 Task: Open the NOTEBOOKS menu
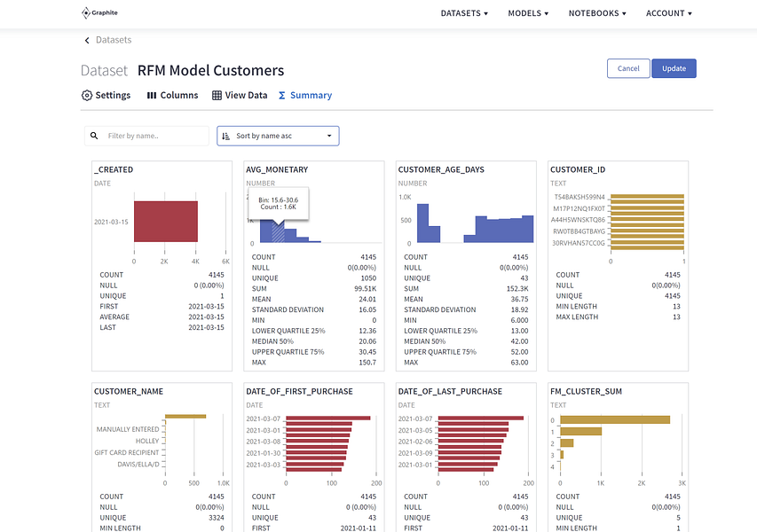click(597, 13)
